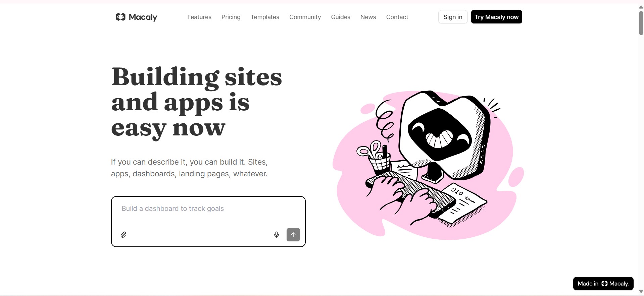
Task: Click the Try Macaly now button
Action: pos(496,17)
